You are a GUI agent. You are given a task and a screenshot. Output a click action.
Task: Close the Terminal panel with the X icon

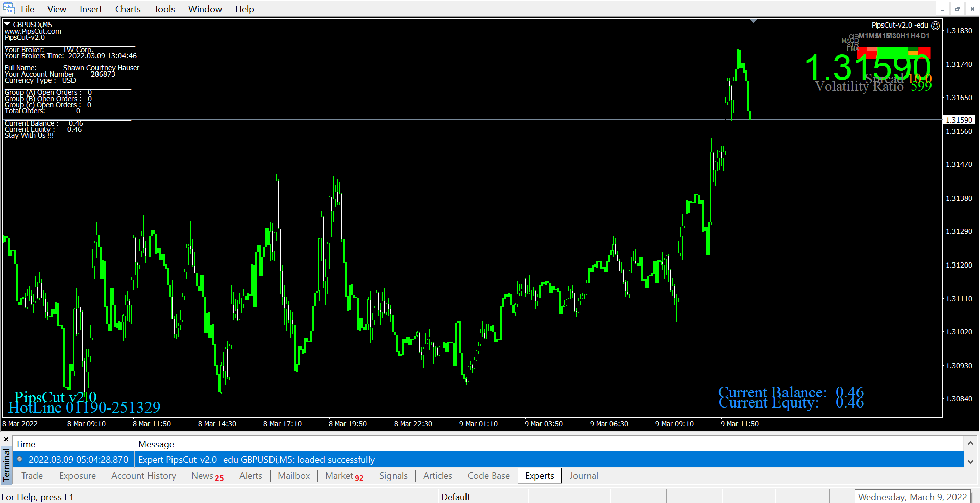click(6, 439)
